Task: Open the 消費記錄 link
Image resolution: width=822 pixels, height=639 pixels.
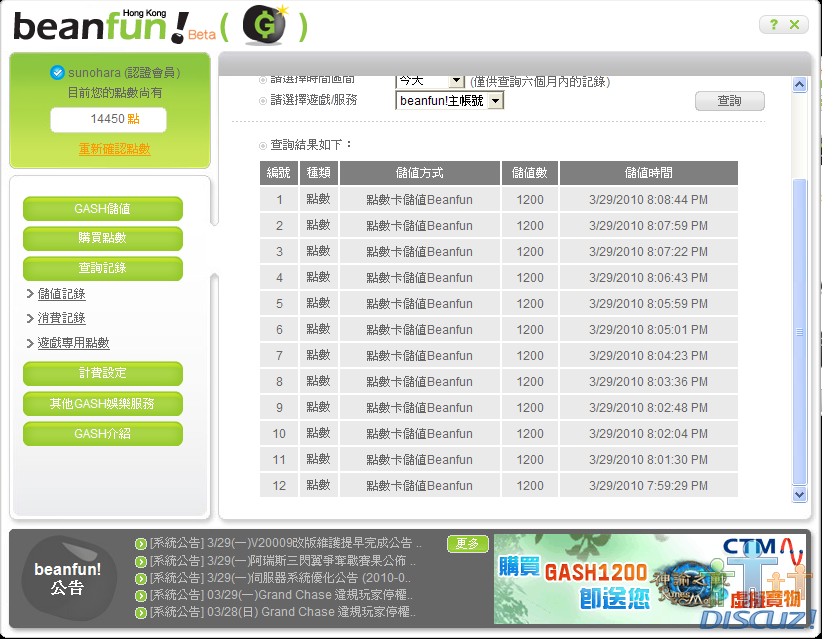Action: (x=61, y=318)
